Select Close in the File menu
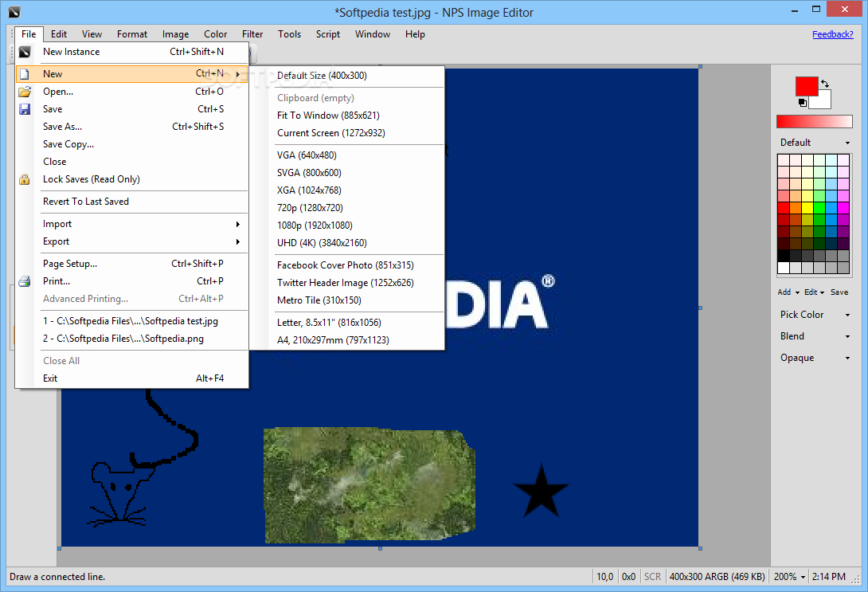Image resolution: width=868 pixels, height=592 pixels. [131, 162]
